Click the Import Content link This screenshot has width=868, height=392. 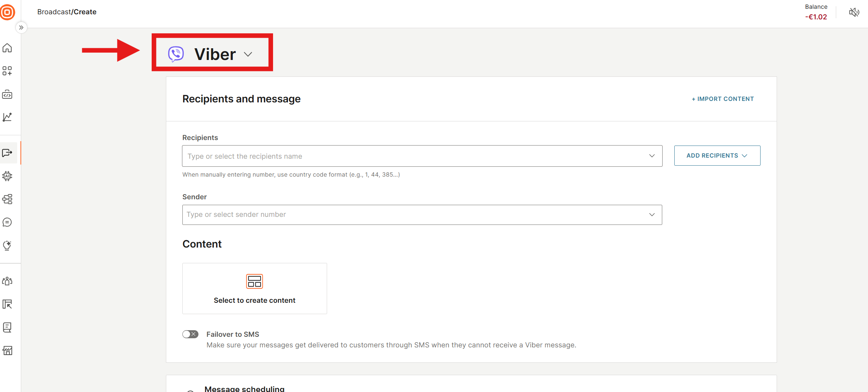(723, 99)
